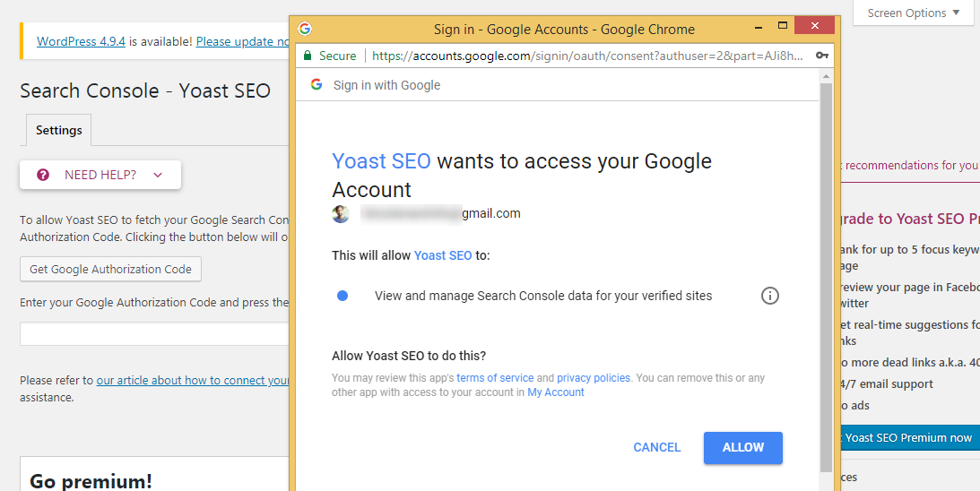Follow the My Account link
This screenshot has height=491, width=980.
(556, 392)
